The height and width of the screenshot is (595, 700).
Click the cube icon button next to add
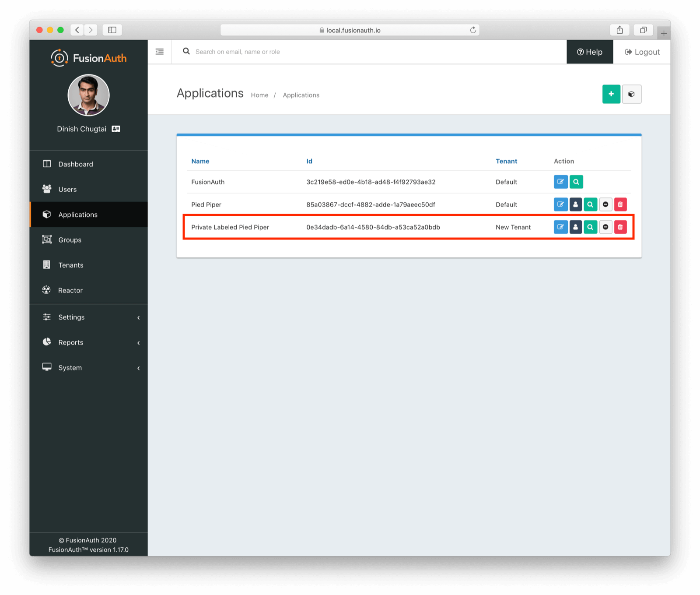(631, 94)
